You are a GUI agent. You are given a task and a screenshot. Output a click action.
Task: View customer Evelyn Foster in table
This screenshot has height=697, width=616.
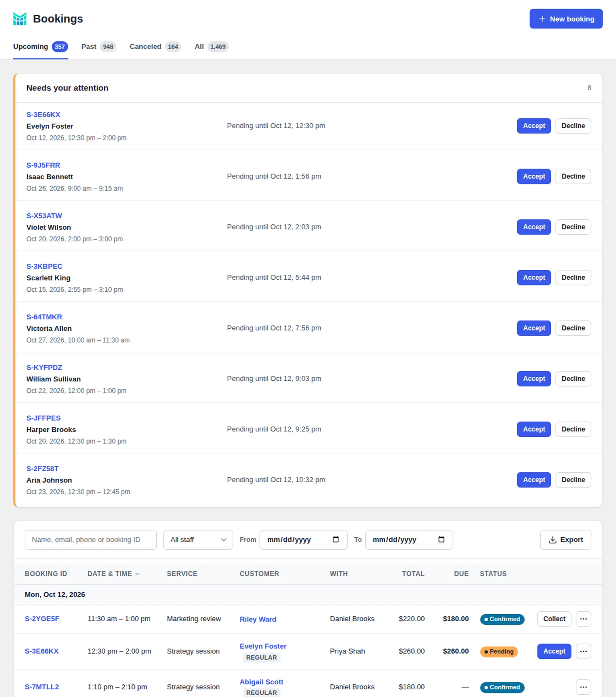coord(263,646)
